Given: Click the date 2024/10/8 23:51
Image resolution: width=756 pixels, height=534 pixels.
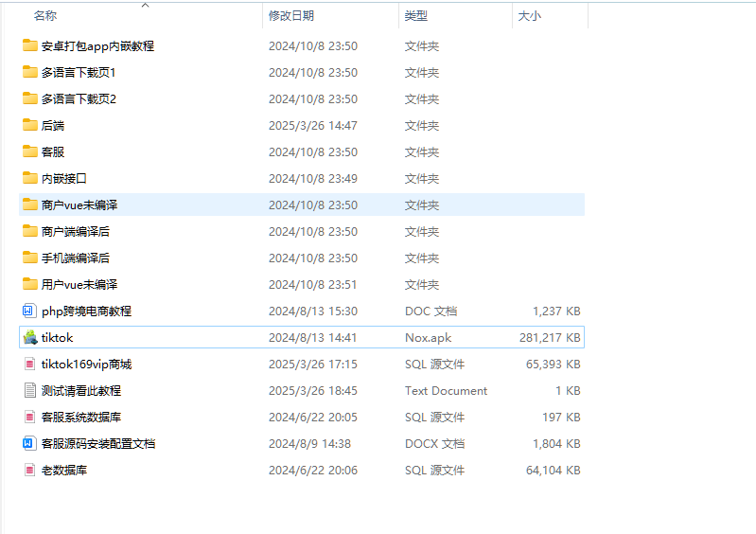Looking at the screenshot, I should [313, 285].
